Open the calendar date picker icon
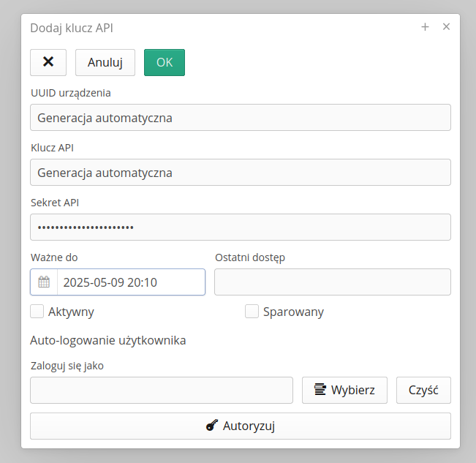This screenshot has height=463, width=476. 44,282
